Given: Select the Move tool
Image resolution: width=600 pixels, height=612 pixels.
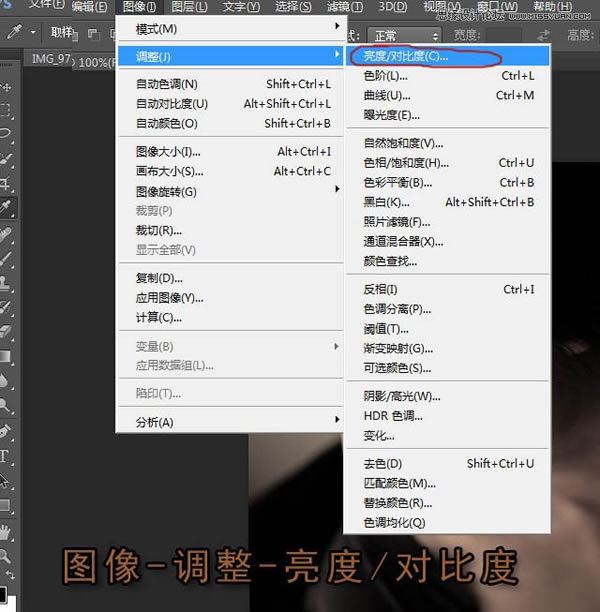Looking at the screenshot, I should pos(5,87).
